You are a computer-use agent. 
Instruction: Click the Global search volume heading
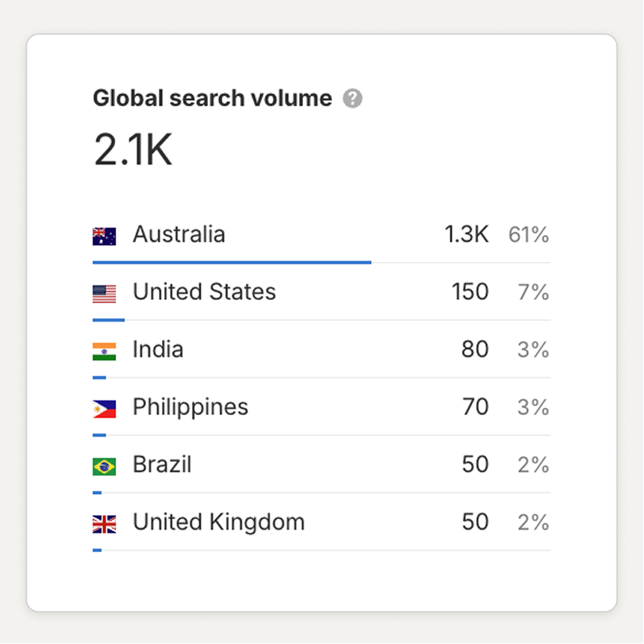(212, 98)
